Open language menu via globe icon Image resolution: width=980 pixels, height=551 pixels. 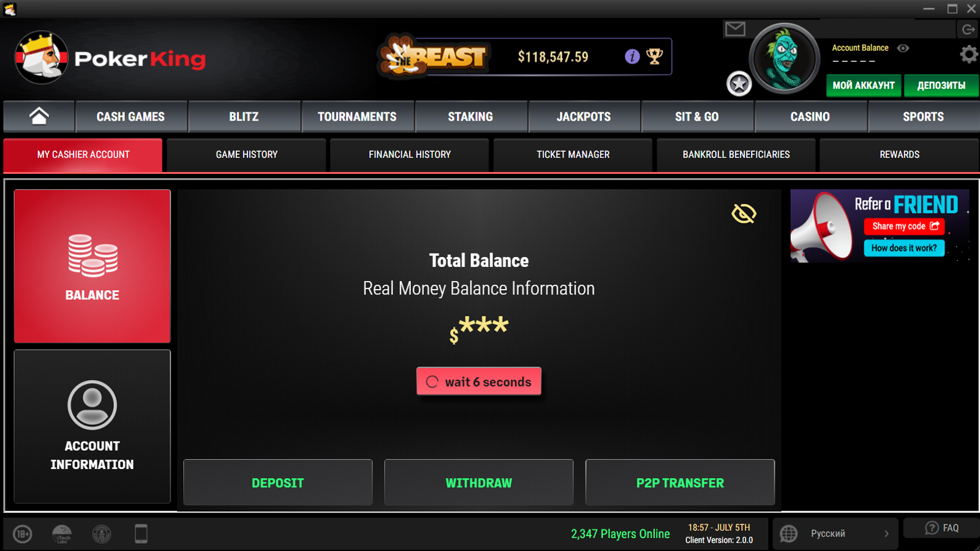(788, 534)
